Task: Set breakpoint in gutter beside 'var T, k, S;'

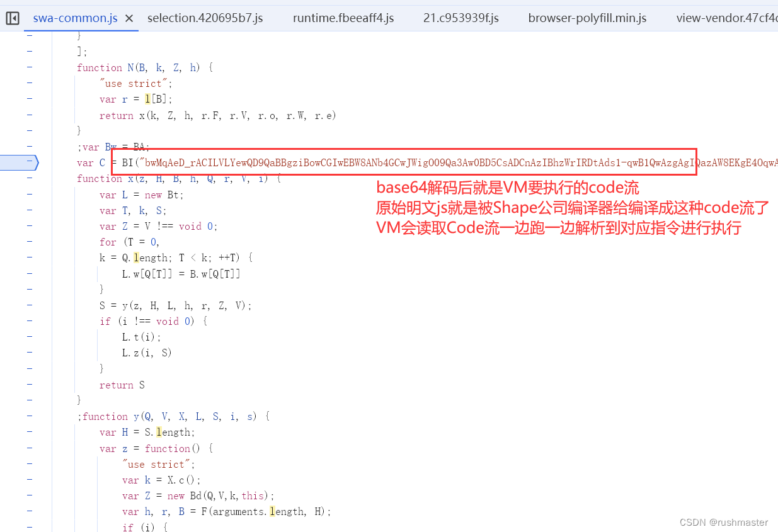Action: [30, 210]
